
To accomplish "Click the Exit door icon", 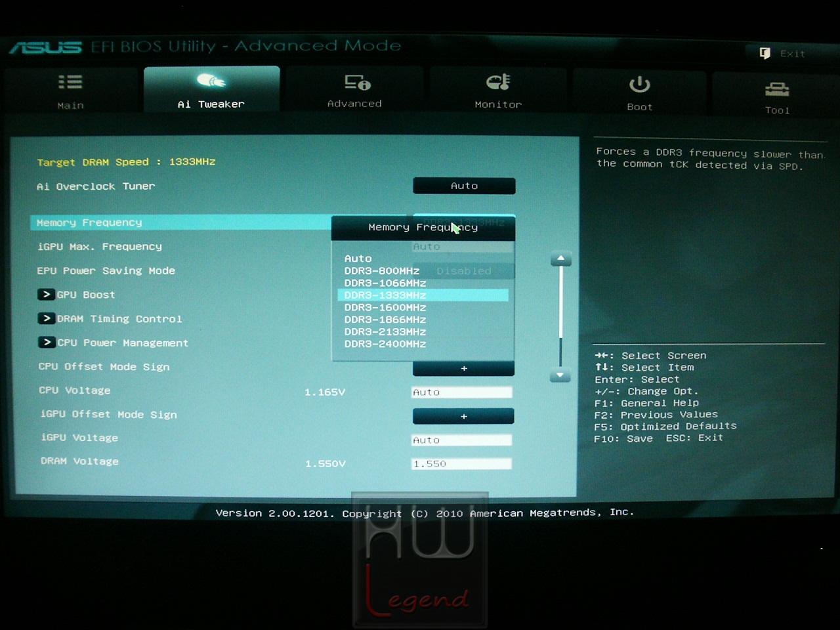I will (x=765, y=53).
